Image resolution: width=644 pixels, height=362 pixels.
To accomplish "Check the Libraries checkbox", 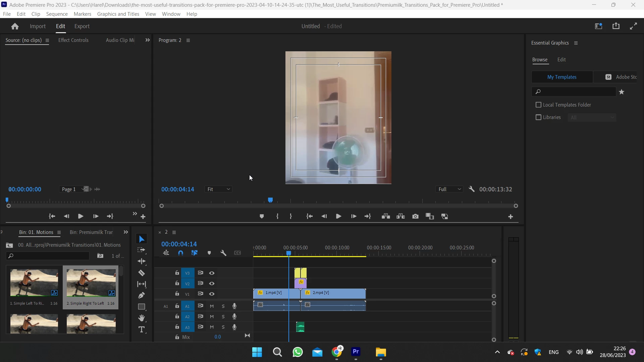I will point(538,117).
